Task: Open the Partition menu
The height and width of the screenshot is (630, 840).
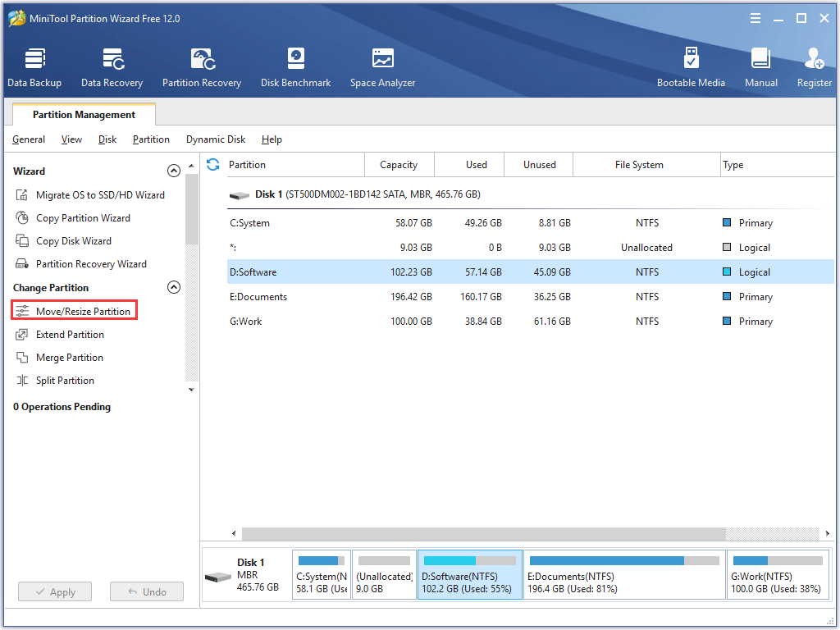Action: click(151, 139)
